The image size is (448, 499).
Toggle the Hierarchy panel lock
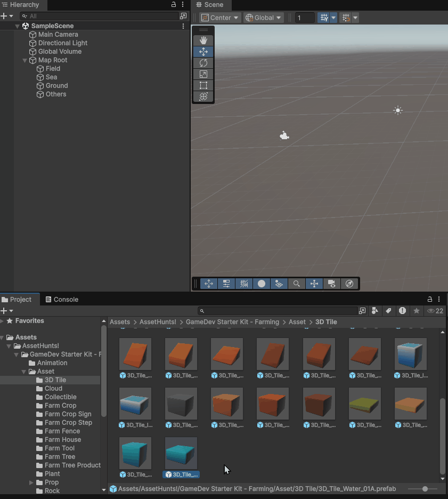point(174,5)
